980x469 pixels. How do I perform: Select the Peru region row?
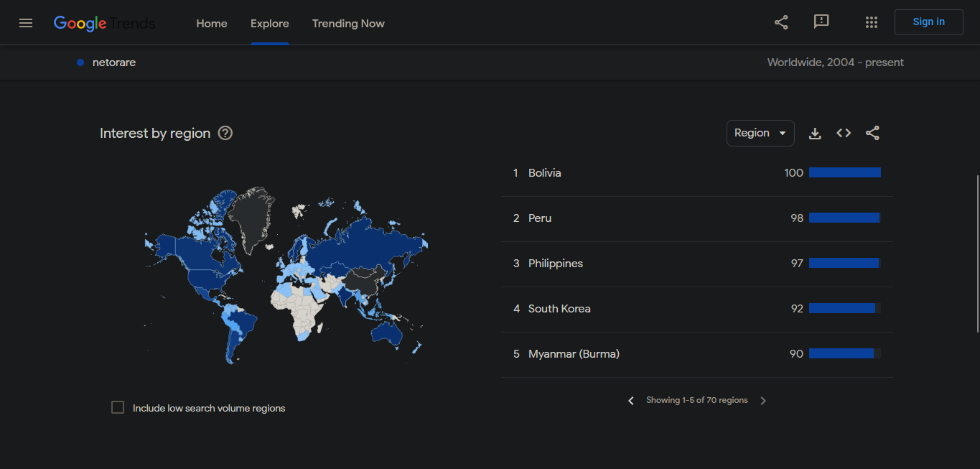[x=697, y=218]
